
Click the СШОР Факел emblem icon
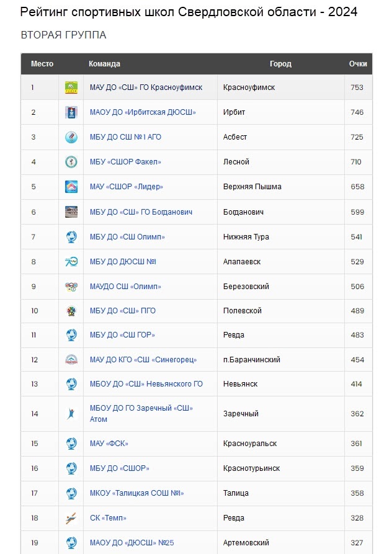pyautogui.click(x=71, y=162)
